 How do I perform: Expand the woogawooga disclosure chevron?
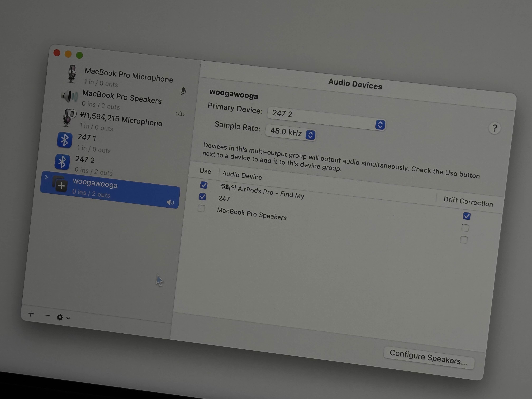click(46, 177)
